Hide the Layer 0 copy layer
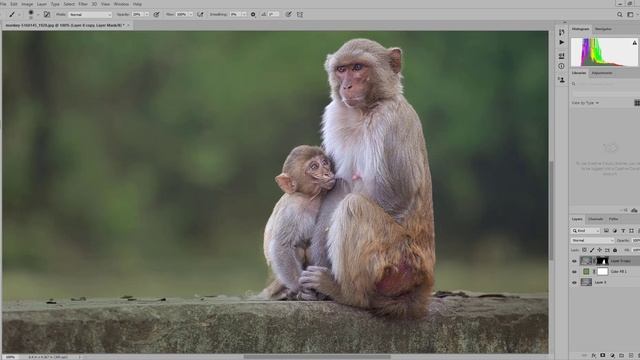Viewport: 640px width, 360px height. 574,261
